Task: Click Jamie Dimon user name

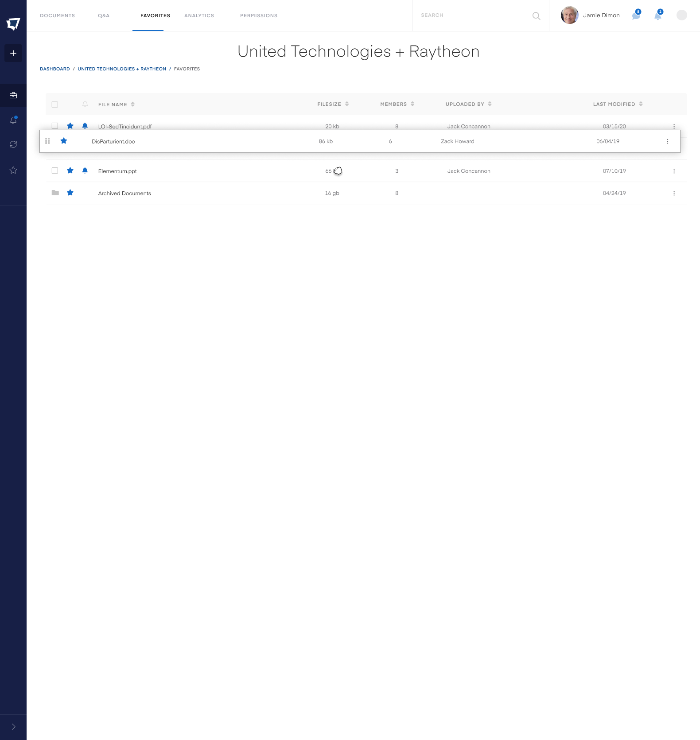Action: click(601, 15)
